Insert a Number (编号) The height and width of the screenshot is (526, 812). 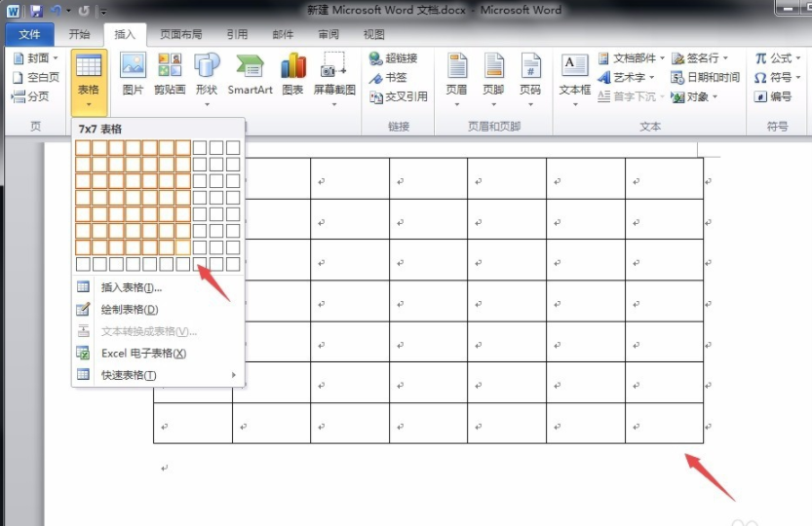(774, 96)
